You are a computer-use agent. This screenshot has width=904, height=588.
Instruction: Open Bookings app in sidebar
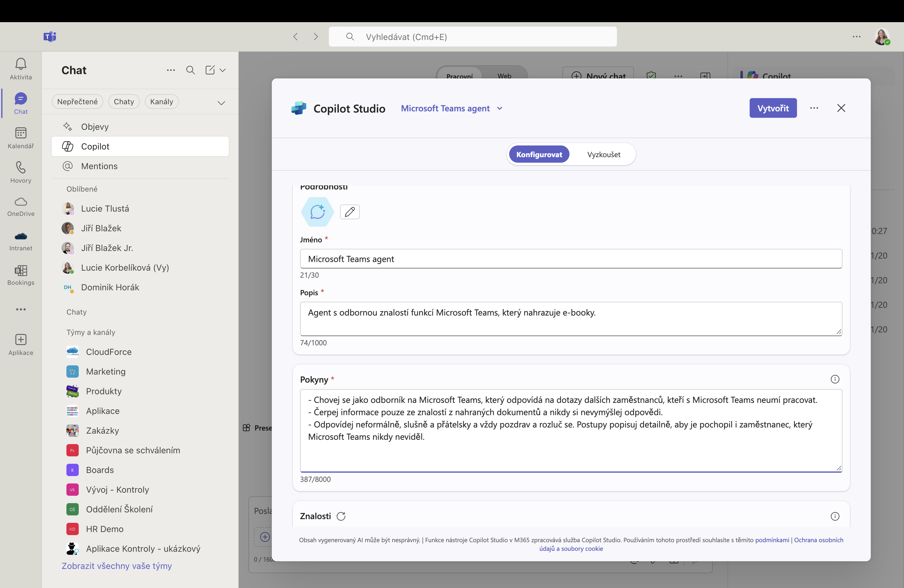point(21,275)
